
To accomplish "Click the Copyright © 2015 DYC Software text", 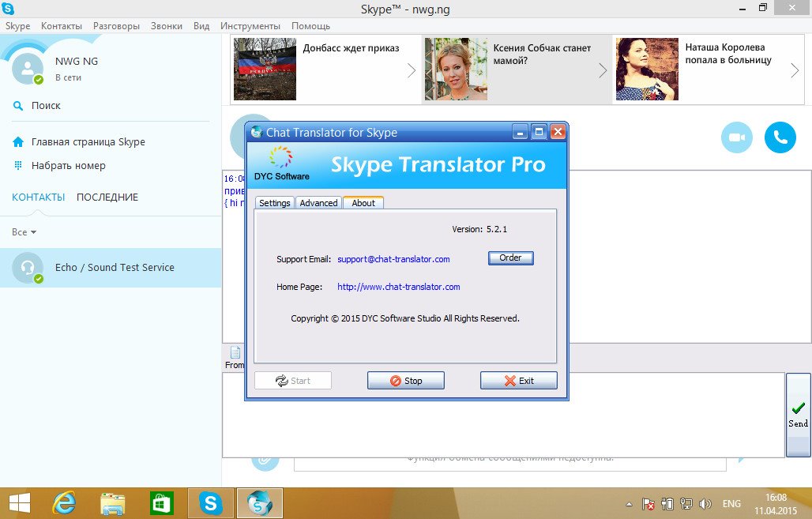I will (405, 318).
